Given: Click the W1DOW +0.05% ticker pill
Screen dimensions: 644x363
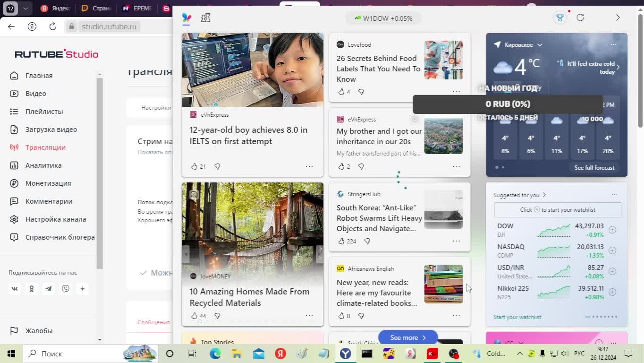Looking at the screenshot, I should click(x=383, y=18).
